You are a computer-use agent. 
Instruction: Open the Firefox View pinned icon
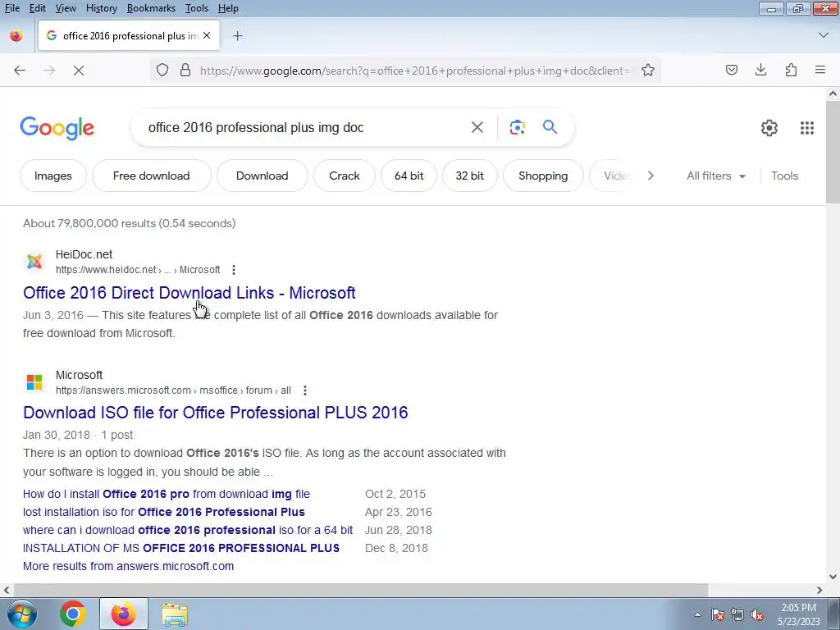click(x=16, y=36)
